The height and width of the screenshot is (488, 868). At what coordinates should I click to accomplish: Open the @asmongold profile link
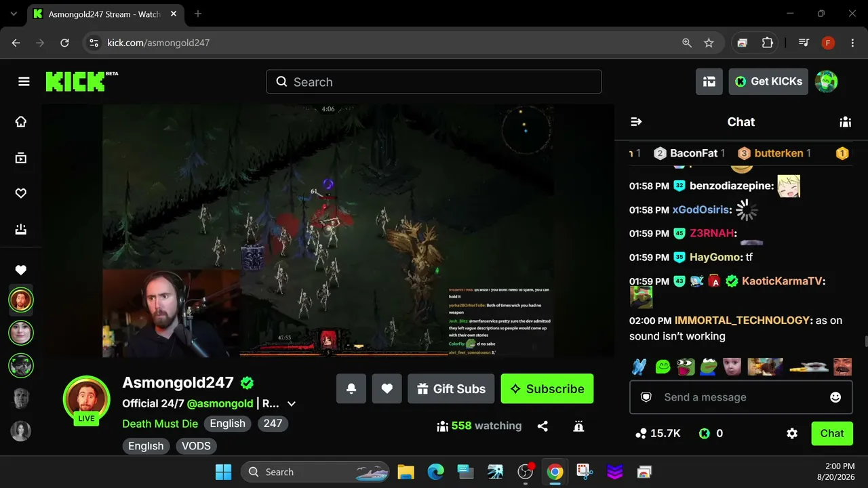pyautogui.click(x=220, y=403)
